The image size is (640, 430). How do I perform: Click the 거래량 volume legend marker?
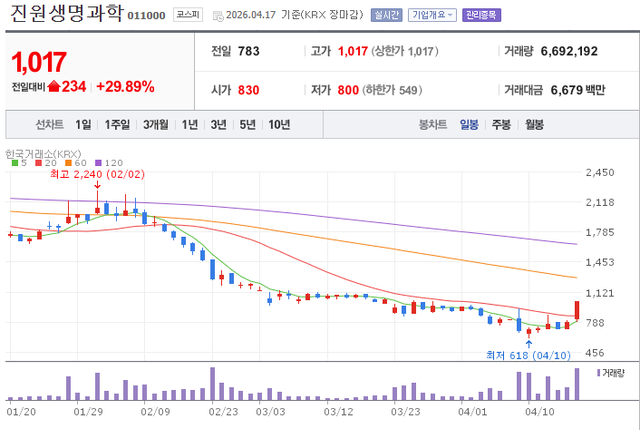(610, 372)
